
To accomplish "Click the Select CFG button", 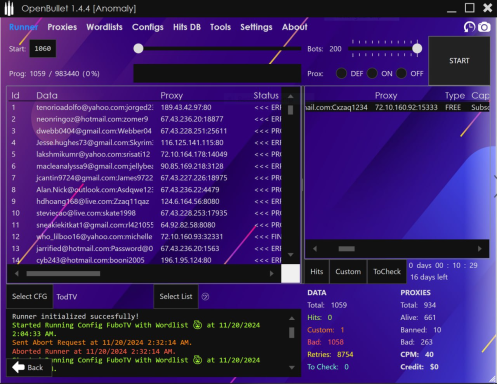I will click(30, 296).
